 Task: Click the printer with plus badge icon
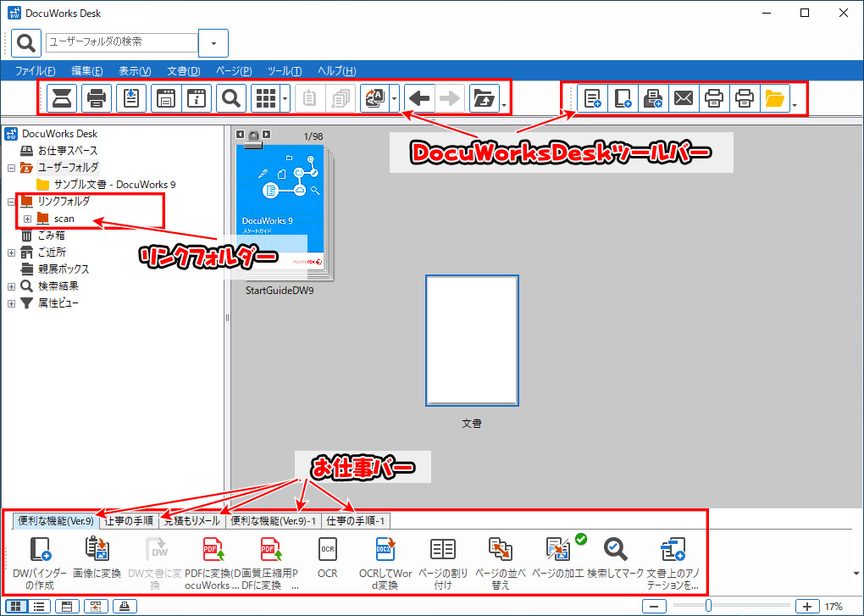click(653, 98)
